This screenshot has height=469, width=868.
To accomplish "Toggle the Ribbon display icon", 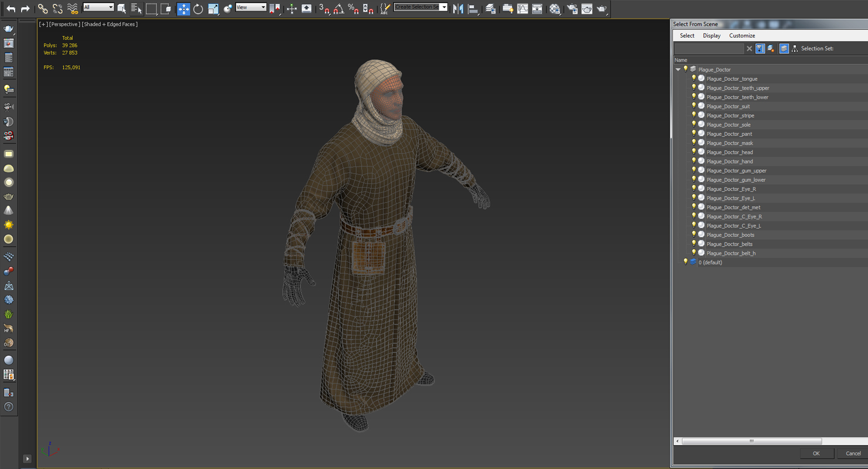I will point(508,8).
